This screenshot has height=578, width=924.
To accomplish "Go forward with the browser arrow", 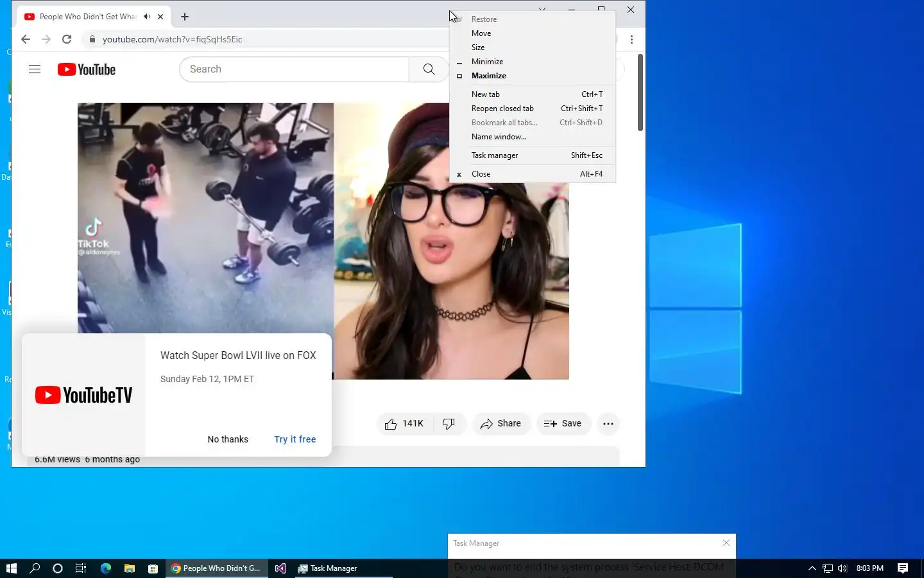I will pos(46,39).
